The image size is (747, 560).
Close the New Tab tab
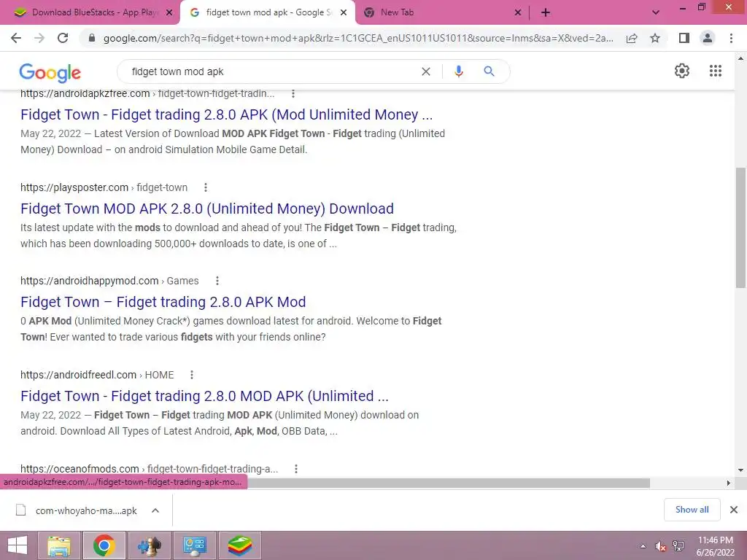point(518,13)
